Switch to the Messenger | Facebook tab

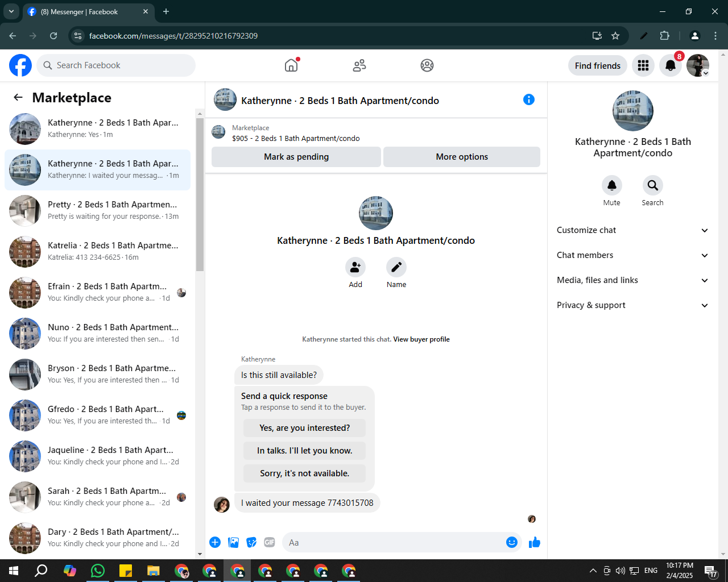(x=88, y=12)
